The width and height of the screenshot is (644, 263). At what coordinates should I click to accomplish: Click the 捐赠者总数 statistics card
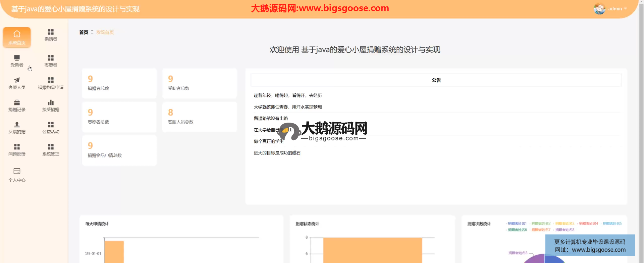click(119, 83)
